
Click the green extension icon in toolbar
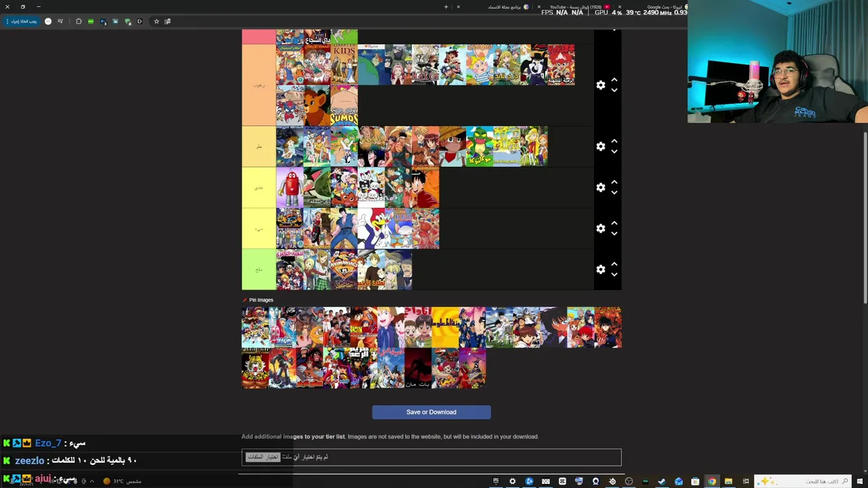(91, 21)
